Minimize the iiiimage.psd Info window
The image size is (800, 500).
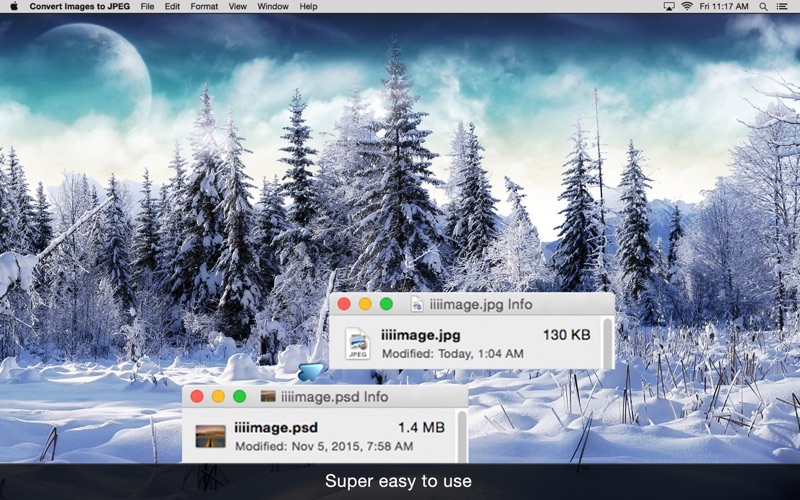(218, 396)
